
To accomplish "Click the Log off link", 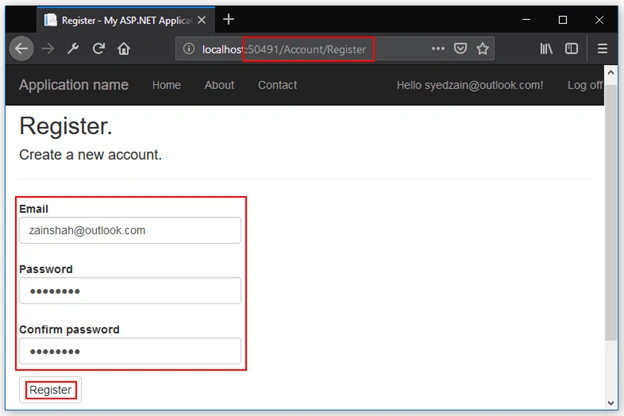I will point(585,85).
